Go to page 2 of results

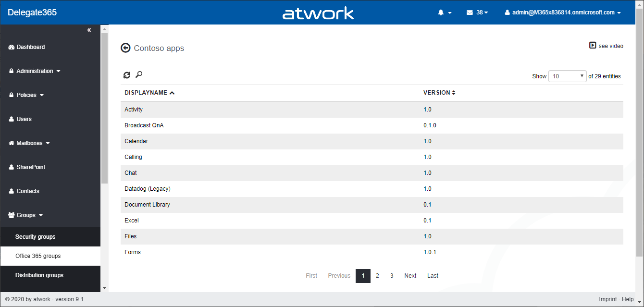[x=377, y=276]
